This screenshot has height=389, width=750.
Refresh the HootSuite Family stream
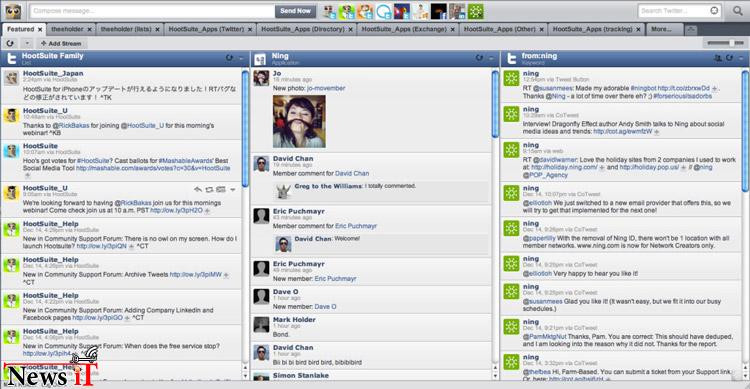[x=230, y=58]
